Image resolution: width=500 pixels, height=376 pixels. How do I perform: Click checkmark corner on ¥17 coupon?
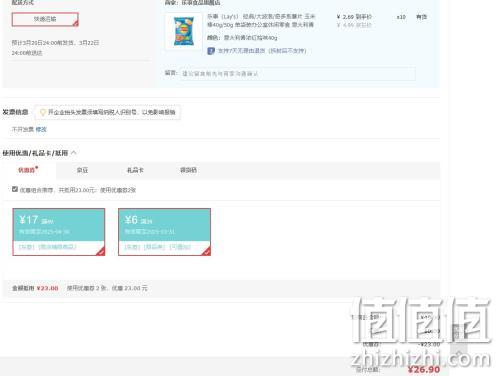101,252
